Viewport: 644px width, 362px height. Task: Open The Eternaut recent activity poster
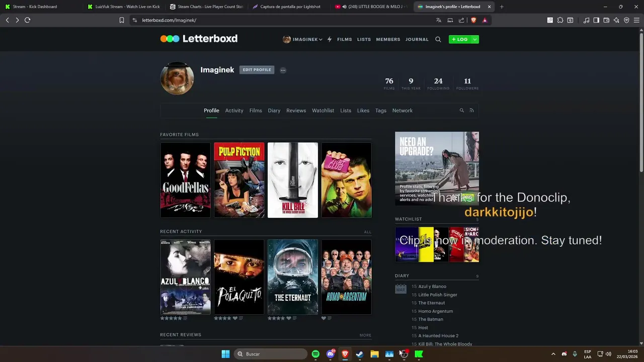tap(293, 277)
